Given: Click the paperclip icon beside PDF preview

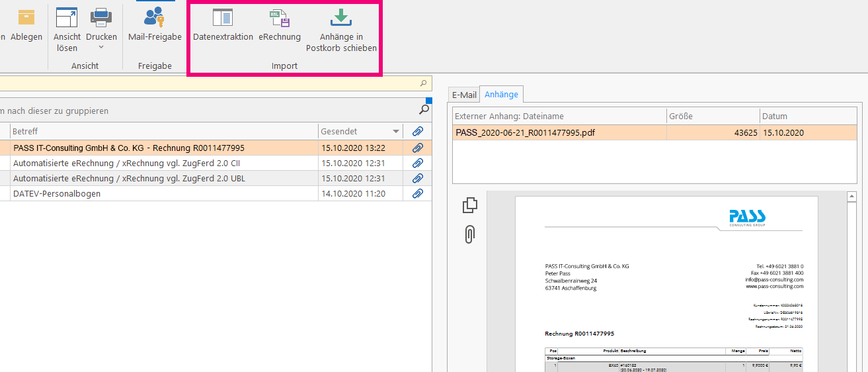Looking at the screenshot, I should 469,234.
